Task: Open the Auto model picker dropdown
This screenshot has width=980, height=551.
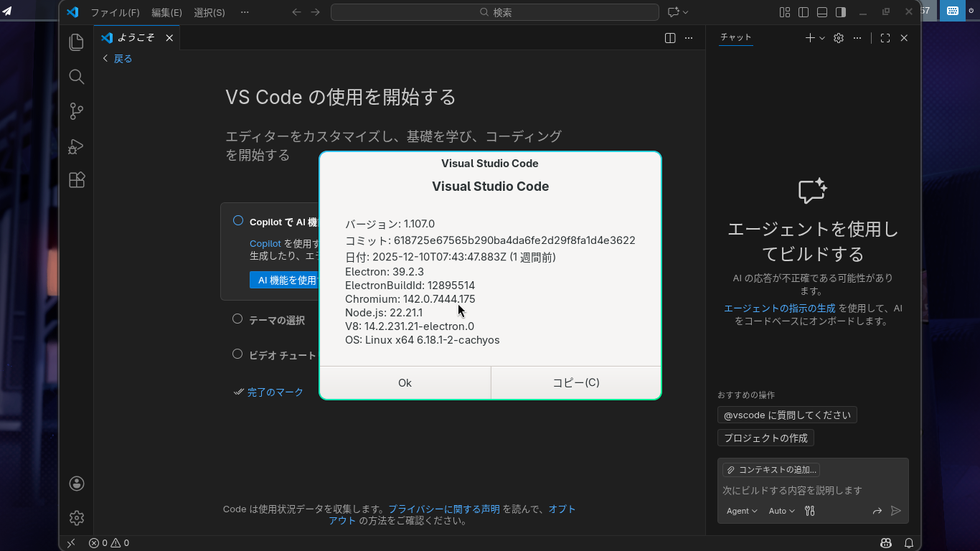Action: tap(781, 511)
